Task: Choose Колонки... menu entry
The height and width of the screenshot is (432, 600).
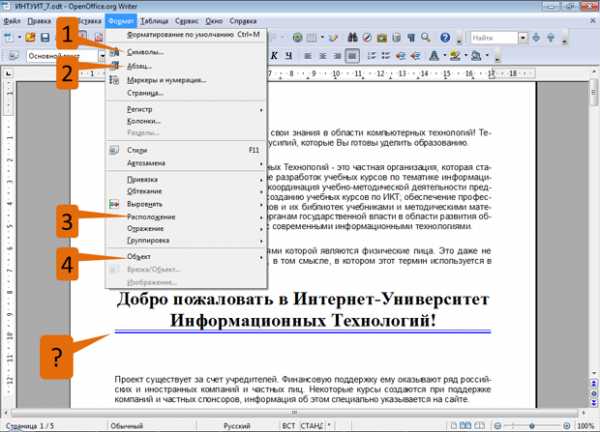Action: pos(186,121)
